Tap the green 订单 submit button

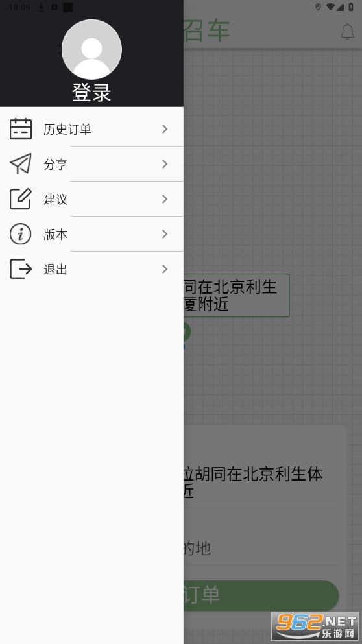pos(261,595)
